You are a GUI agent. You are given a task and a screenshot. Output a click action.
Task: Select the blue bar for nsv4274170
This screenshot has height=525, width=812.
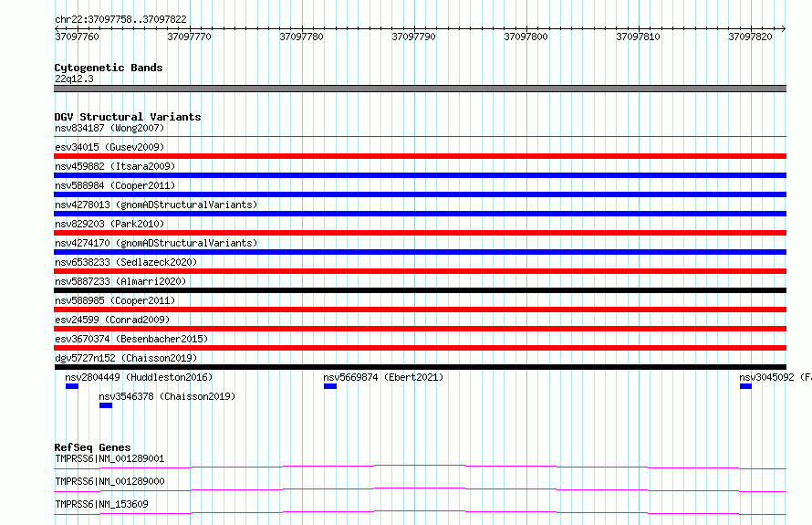[420, 252]
